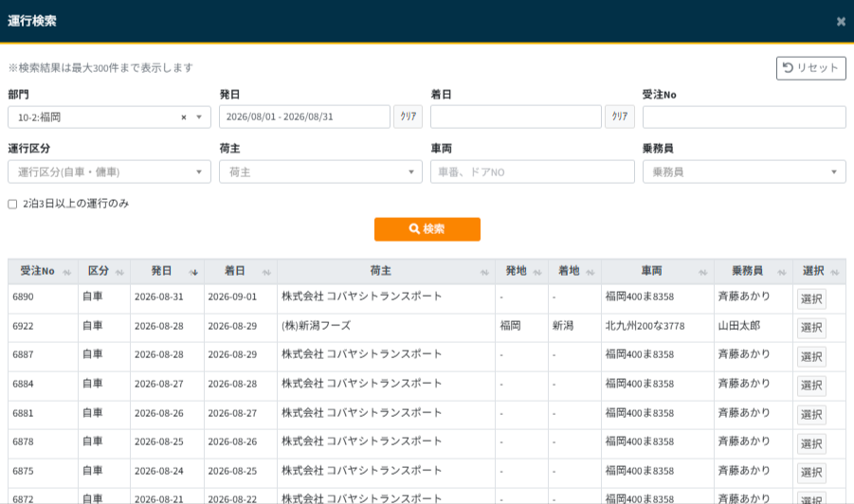Screen dimensions: 854x504
Task: Click the 車両 input field
Action: coord(532,172)
